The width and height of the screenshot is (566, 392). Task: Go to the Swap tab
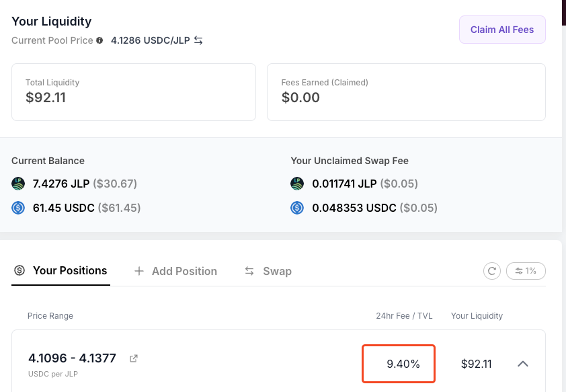pos(268,271)
